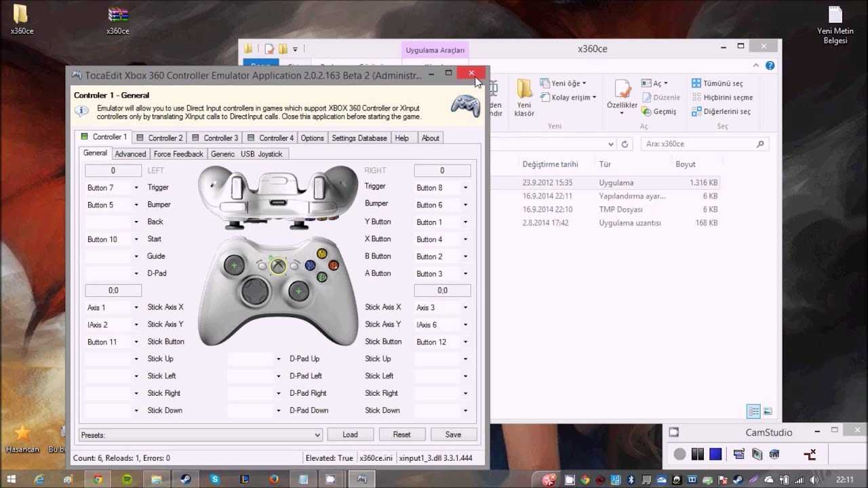The height and width of the screenshot is (488, 868).
Task: Click the Reset button
Action: tap(401, 434)
